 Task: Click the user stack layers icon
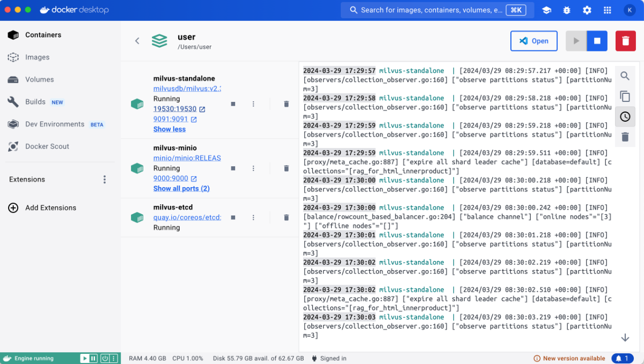coord(159,41)
